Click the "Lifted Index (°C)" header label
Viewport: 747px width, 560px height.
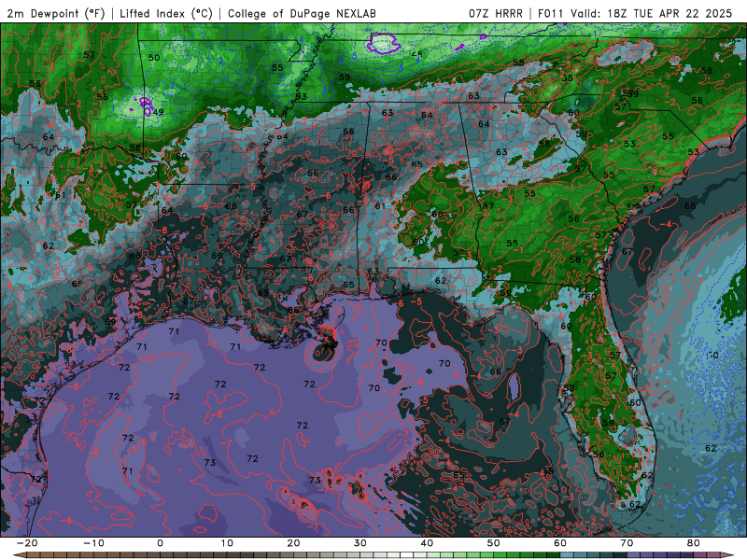[166, 13]
